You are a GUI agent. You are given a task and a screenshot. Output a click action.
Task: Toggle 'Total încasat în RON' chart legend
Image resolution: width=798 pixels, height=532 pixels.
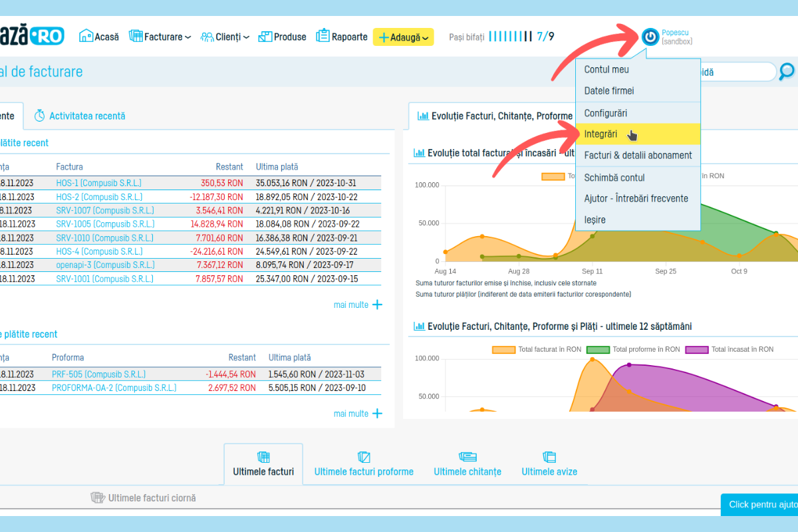click(x=697, y=349)
